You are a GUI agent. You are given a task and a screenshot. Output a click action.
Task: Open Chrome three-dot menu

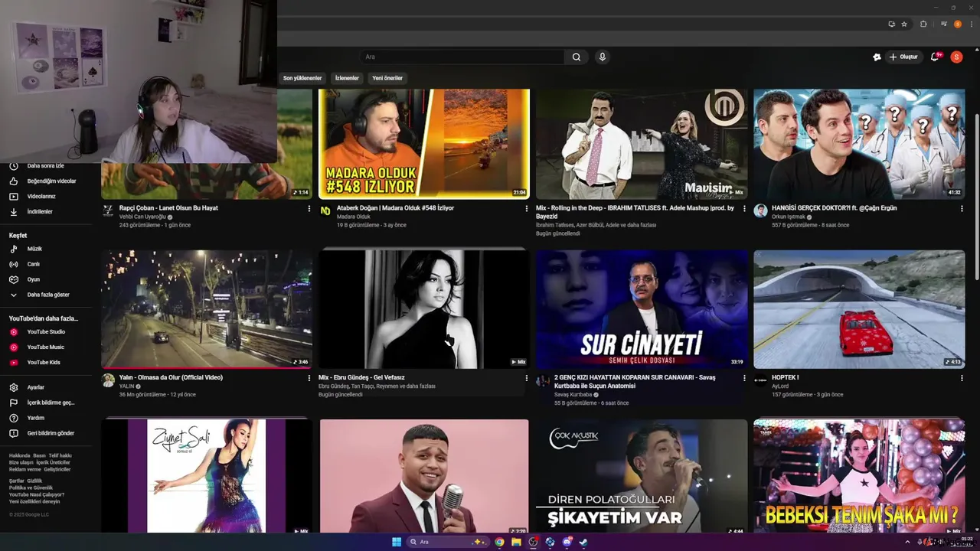(x=970, y=24)
